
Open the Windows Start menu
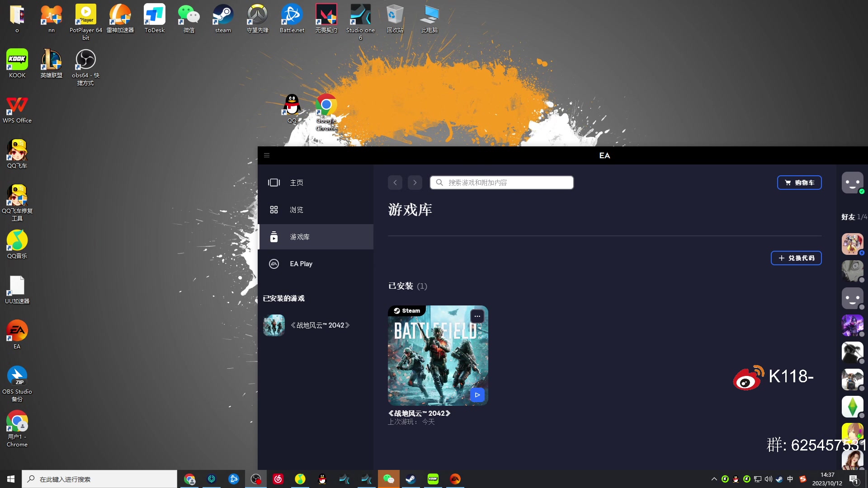point(11,479)
